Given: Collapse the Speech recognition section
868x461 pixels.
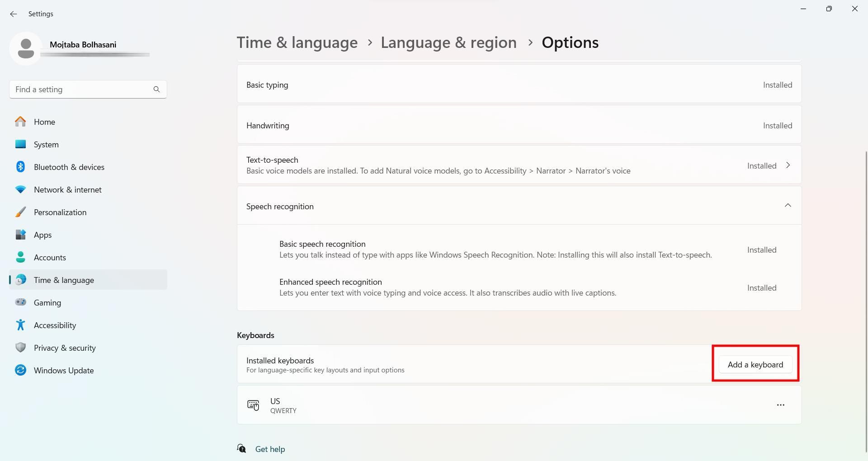Looking at the screenshot, I should pos(788,206).
